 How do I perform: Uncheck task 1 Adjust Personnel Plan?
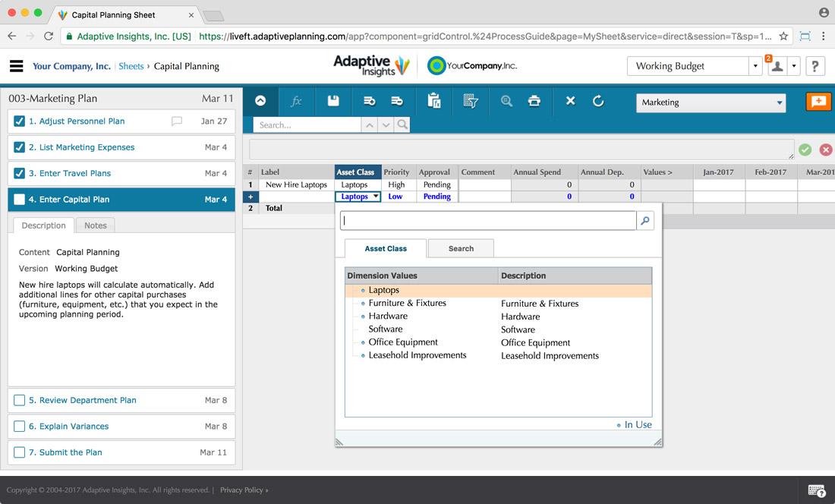pyautogui.click(x=19, y=121)
